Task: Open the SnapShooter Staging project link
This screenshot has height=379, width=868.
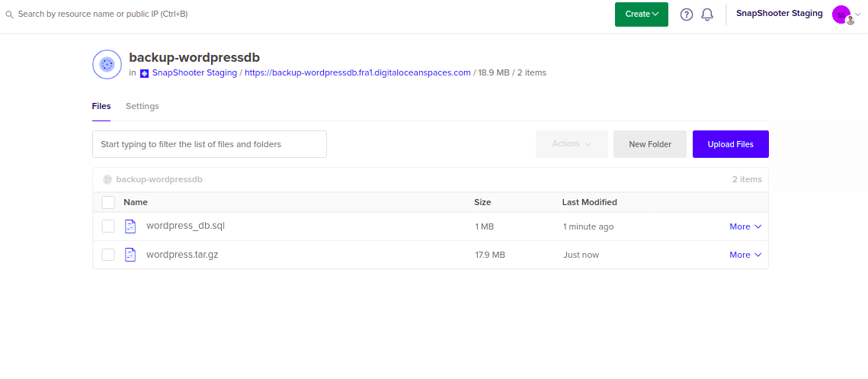Action: [x=194, y=72]
